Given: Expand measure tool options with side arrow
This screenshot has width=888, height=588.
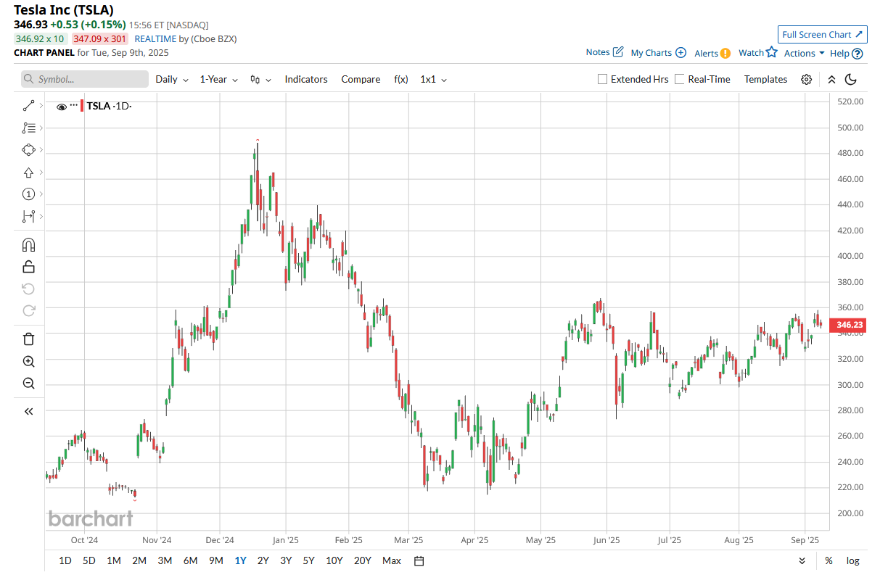Looking at the screenshot, I should (41, 216).
